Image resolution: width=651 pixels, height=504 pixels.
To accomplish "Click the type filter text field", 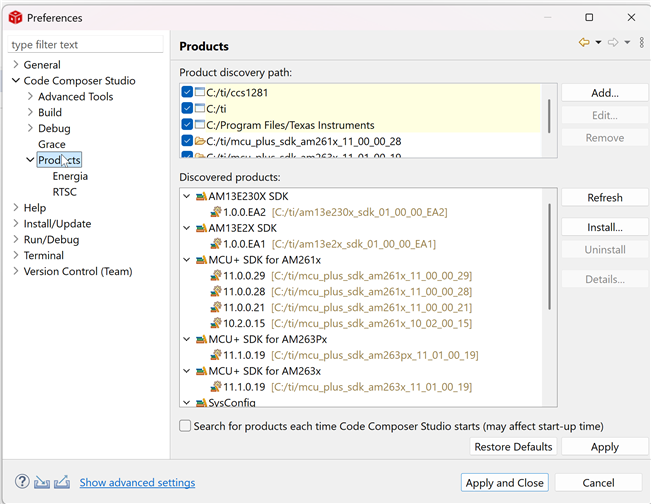I will click(x=85, y=44).
